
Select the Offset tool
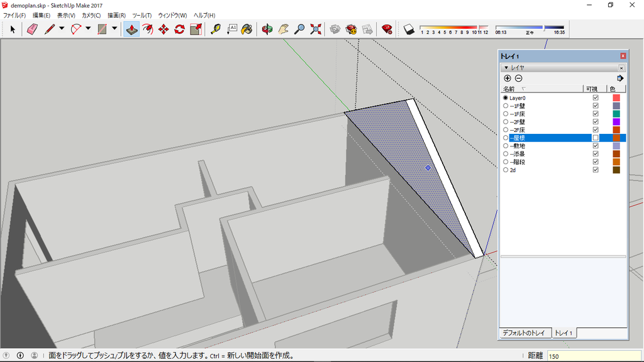click(x=147, y=29)
